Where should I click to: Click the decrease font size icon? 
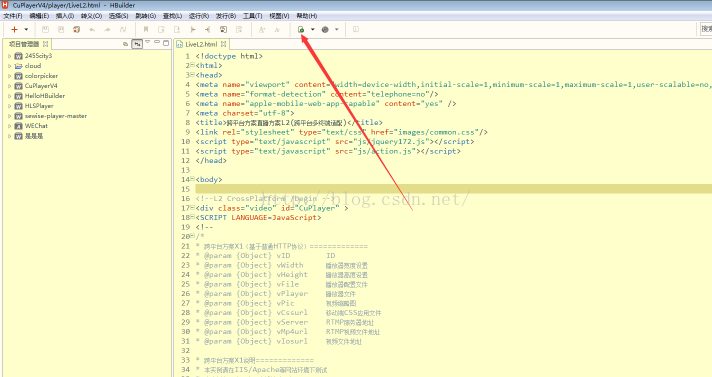tap(277, 30)
